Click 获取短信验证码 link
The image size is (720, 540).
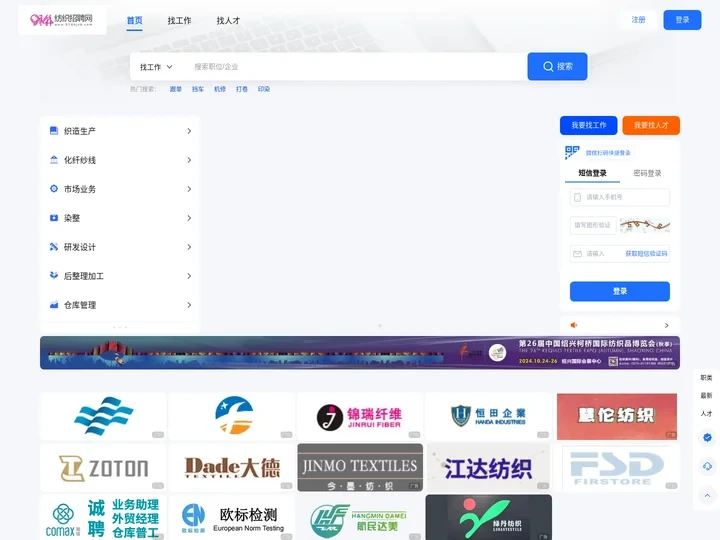click(x=646, y=253)
